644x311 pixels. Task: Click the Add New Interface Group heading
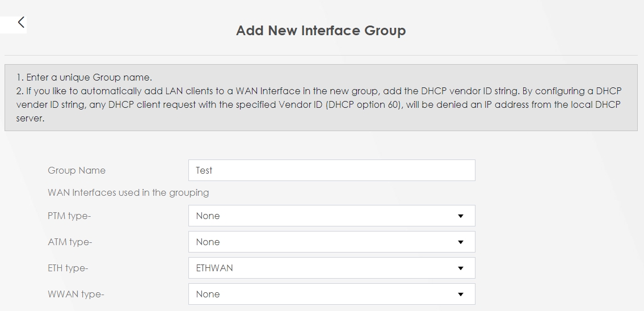[x=321, y=31]
